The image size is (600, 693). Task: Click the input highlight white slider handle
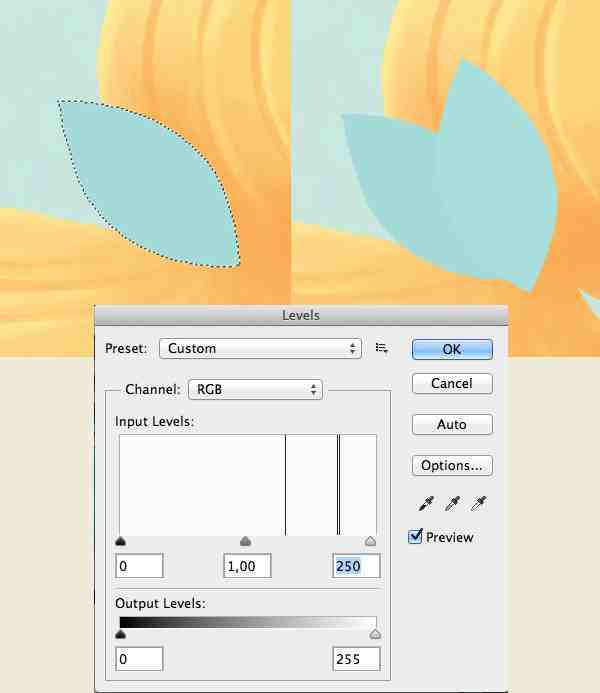(371, 541)
